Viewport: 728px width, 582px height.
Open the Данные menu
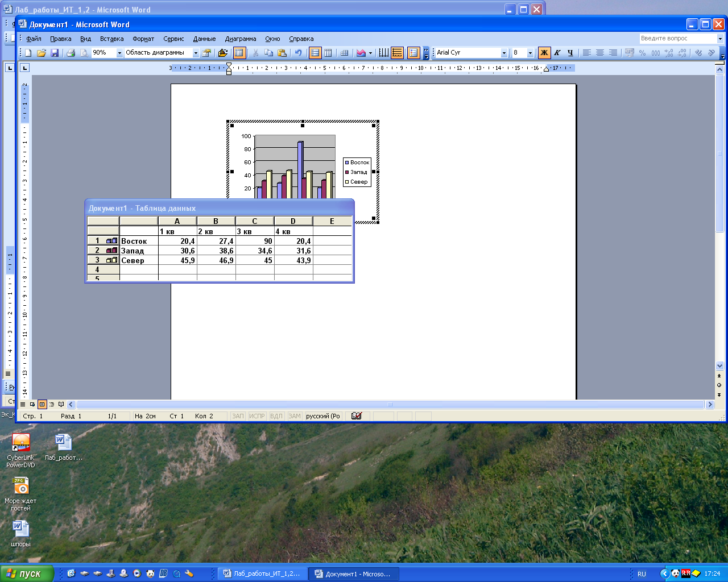tap(204, 39)
